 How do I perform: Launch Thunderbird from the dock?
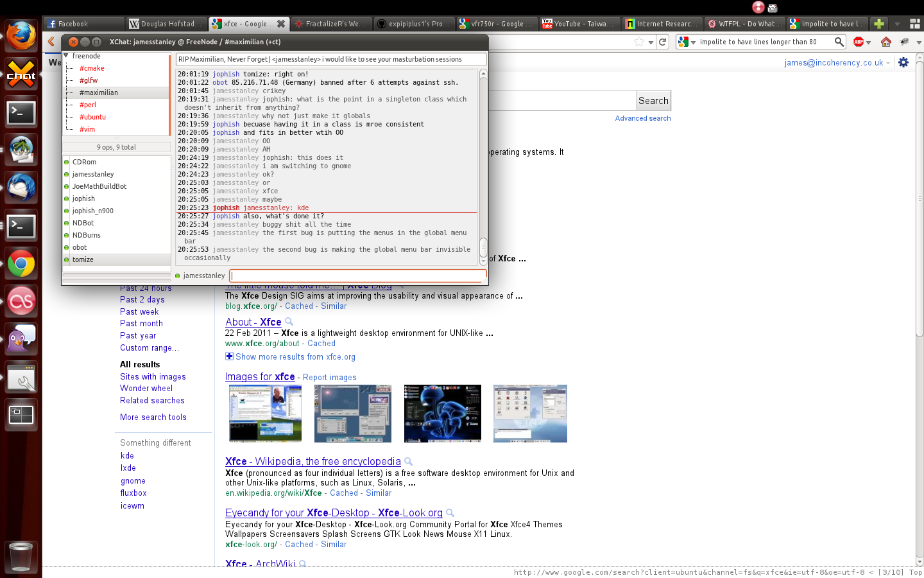[x=21, y=188]
